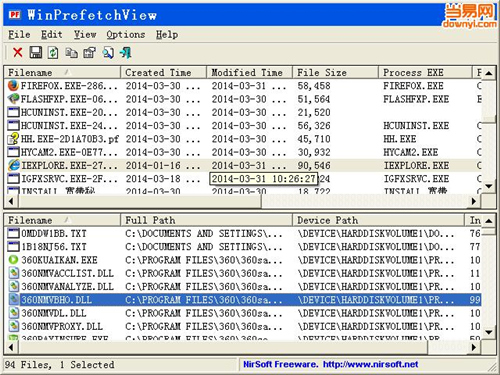Click the 360KUAIKAN.EXE filename

tap(59, 260)
